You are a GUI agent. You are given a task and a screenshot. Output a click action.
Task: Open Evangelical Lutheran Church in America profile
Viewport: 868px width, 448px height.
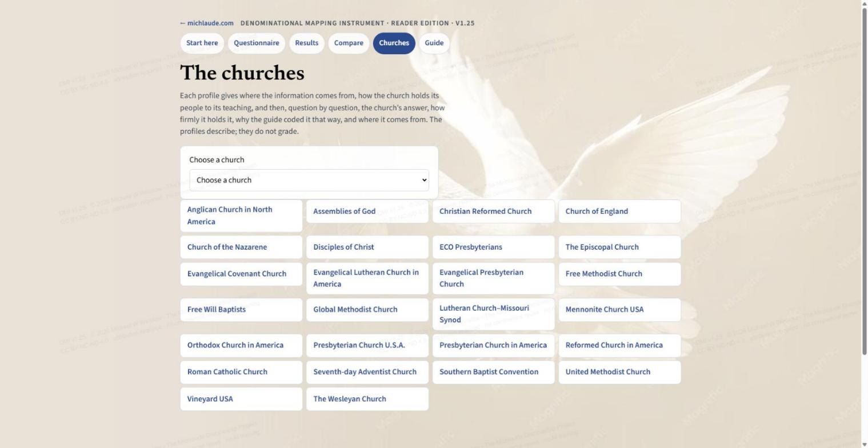367,278
